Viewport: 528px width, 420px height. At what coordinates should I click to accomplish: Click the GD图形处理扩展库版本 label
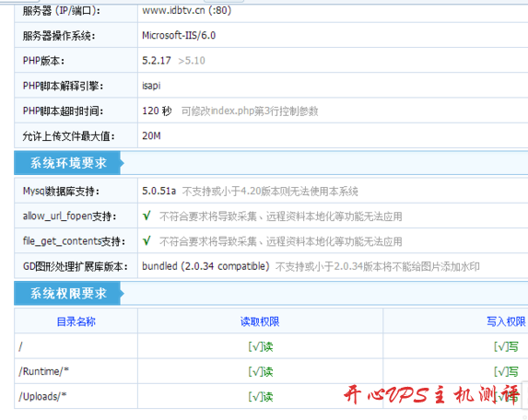[76, 266]
